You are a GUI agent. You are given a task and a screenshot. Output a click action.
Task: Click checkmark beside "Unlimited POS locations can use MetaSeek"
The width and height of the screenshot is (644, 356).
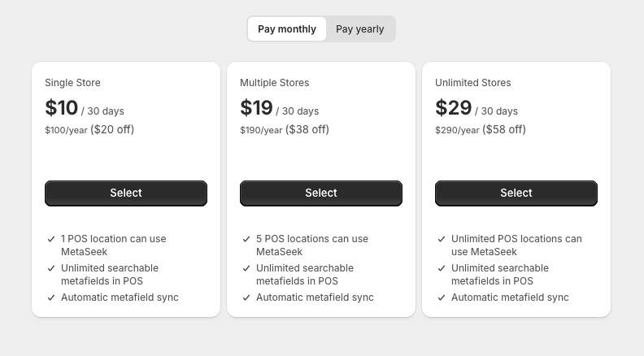(x=442, y=239)
